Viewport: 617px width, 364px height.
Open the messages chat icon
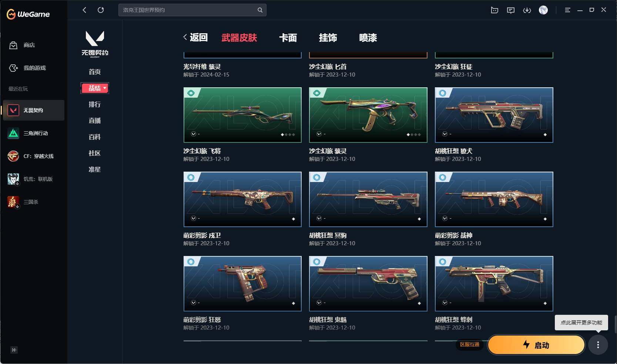510,10
